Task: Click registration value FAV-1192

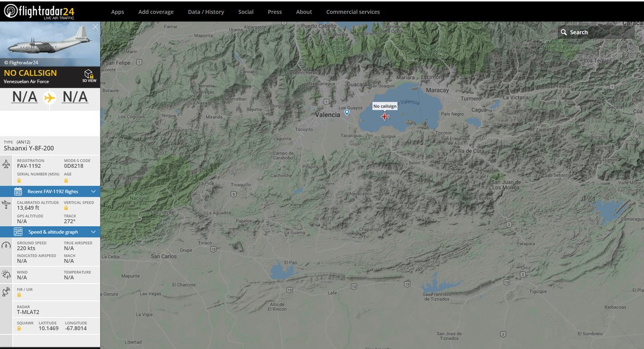Action: (x=29, y=166)
